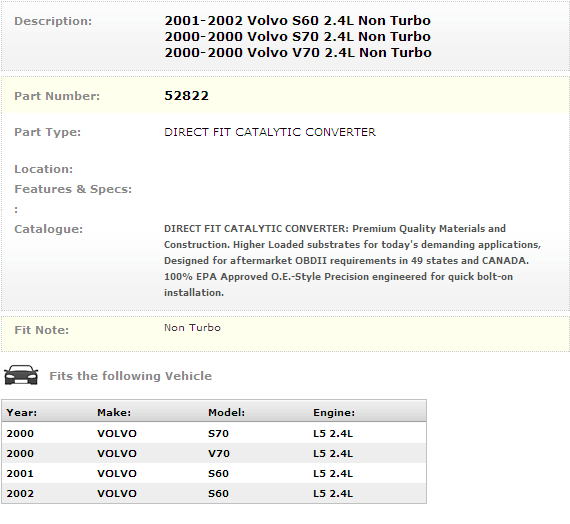Click VOLVO in the 2002 row
570x524 pixels.
pos(117,493)
